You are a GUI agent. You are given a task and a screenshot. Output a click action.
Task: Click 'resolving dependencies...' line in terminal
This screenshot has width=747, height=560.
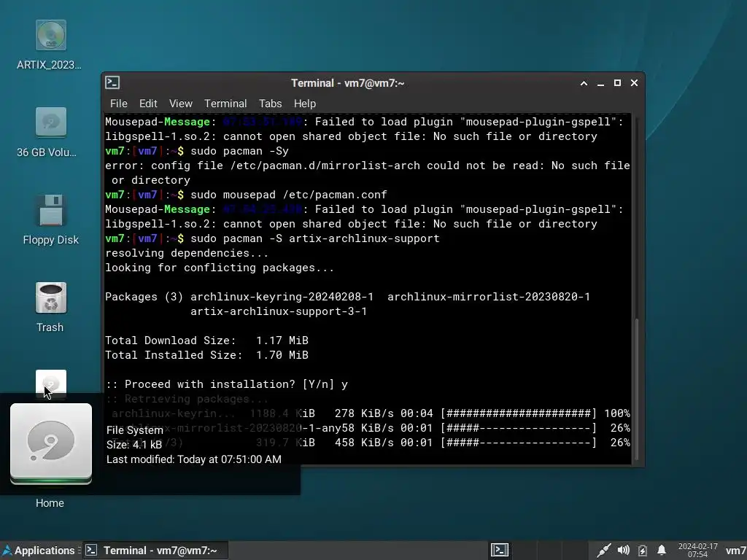[x=187, y=253]
